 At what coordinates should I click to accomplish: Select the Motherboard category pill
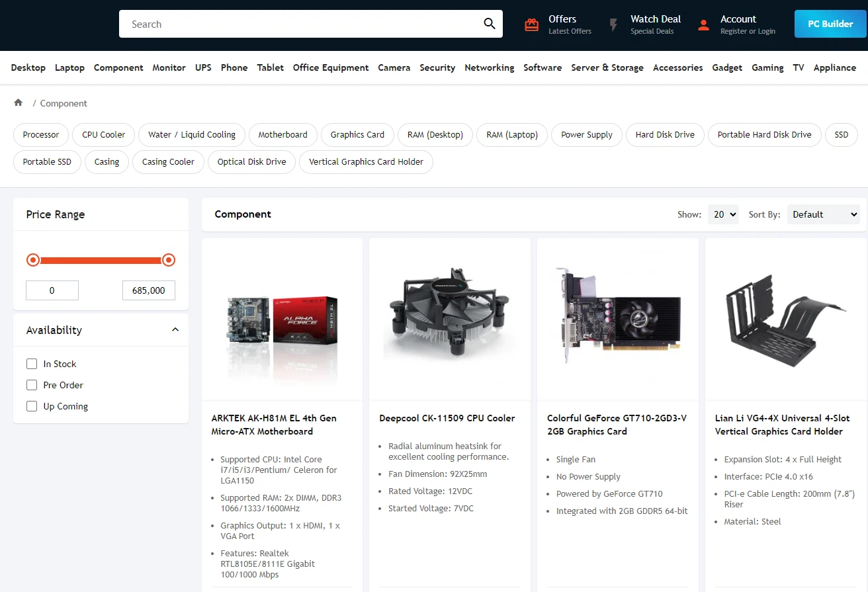click(x=283, y=134)
